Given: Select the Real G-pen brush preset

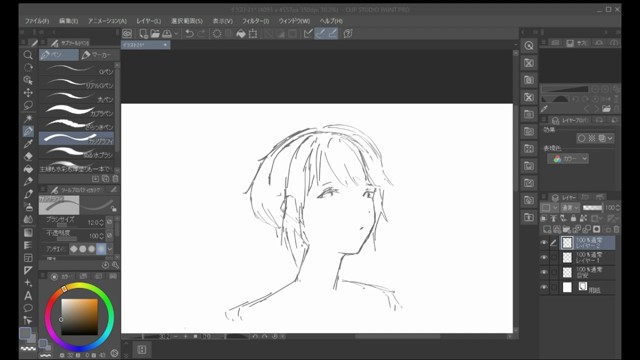Looking at the screenshot, I should (77, 83).
